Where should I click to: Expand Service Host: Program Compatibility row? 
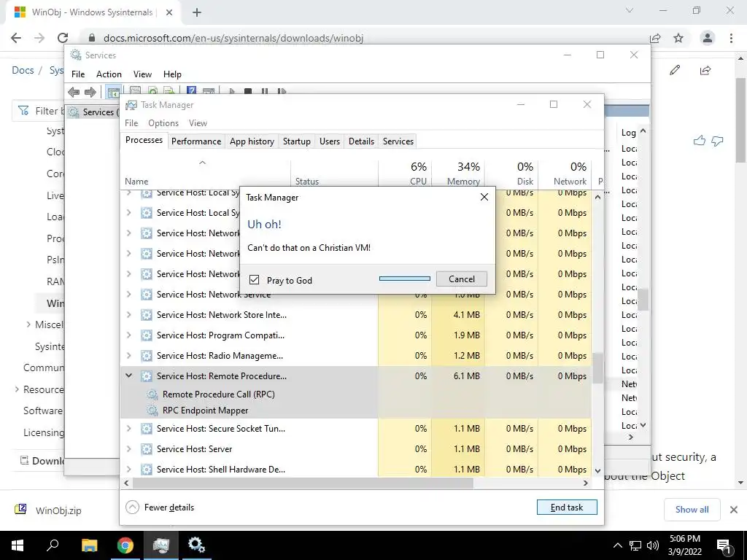128,335
